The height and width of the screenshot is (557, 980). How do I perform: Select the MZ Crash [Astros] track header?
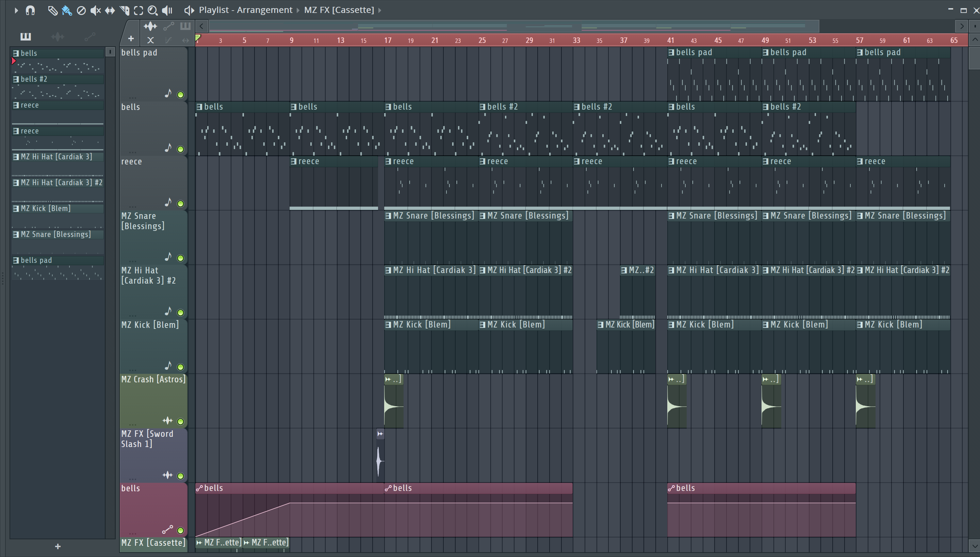(x=153, y=400)
